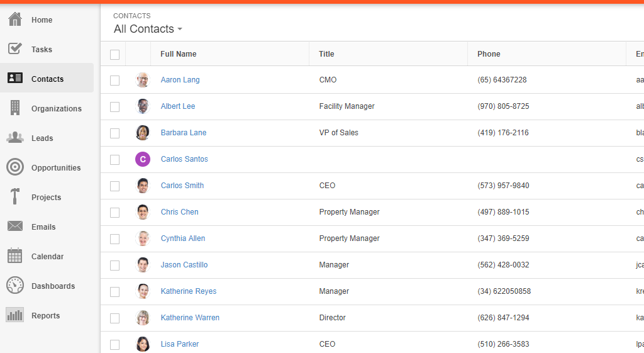Check the box next to Aaron Lang
Viewport: 644px width, 353px height.
click(114, 81)
